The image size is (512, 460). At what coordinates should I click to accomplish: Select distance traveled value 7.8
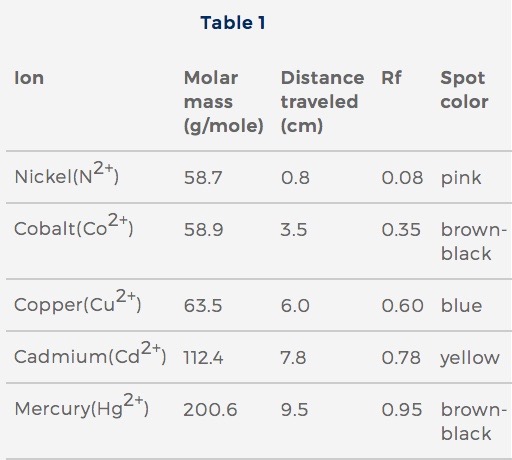(x=293, y=358)
